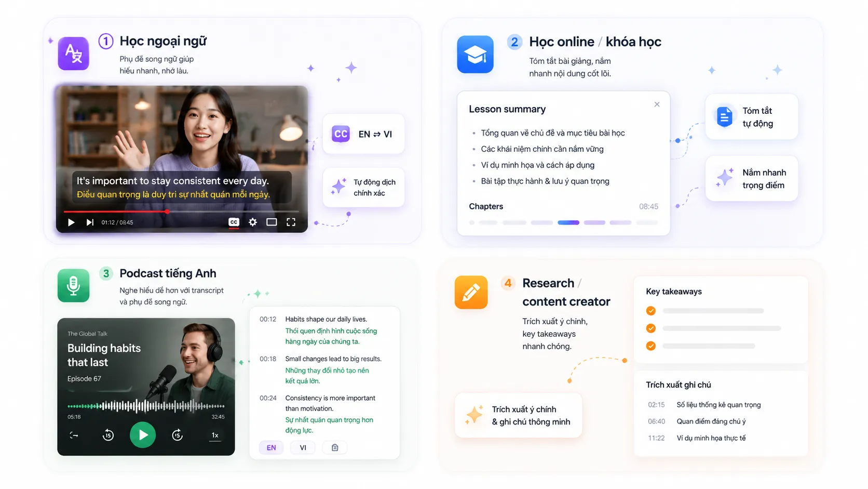Click sparkle icon in Nắm nhanh card
Image resolution: width=868 pixels, height=489 pixels.
pos(725,178)
